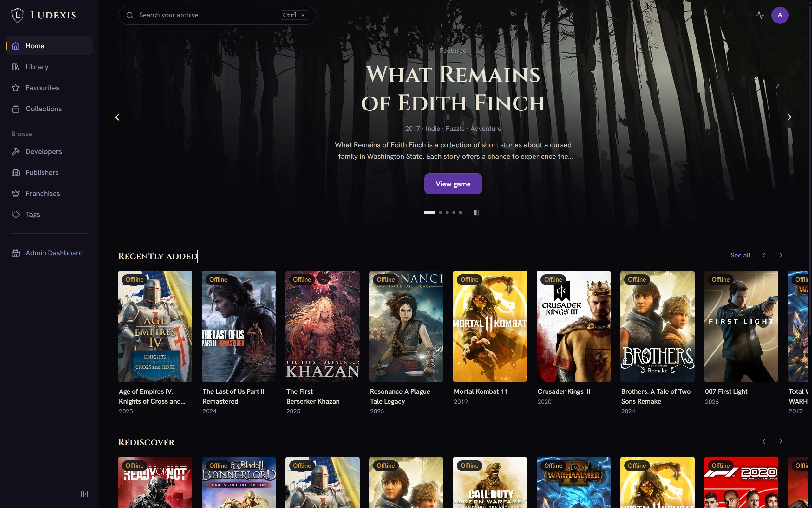This screenshot has width=812, height=508.
Task: Click the 007 First Light title text
Action: coord(726,391)
